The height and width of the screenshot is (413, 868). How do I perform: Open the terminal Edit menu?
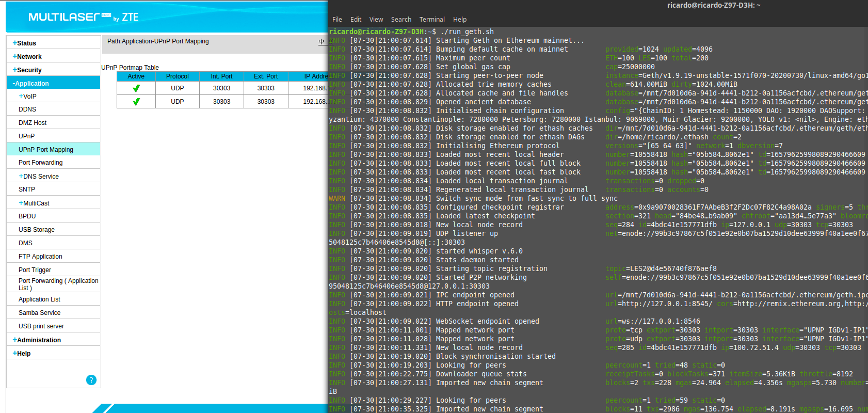[356, 19]
